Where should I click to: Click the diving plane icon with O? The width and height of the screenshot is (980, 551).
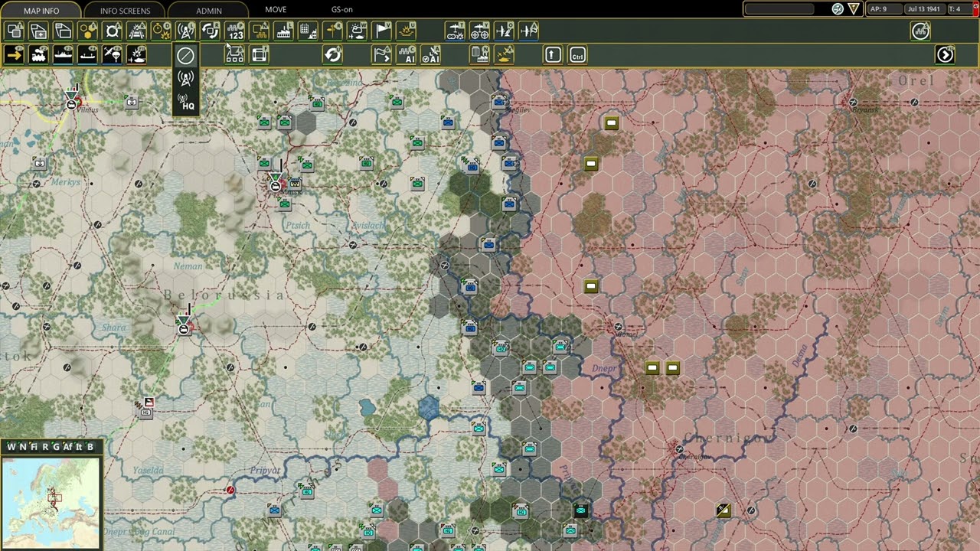coord(505,31)
